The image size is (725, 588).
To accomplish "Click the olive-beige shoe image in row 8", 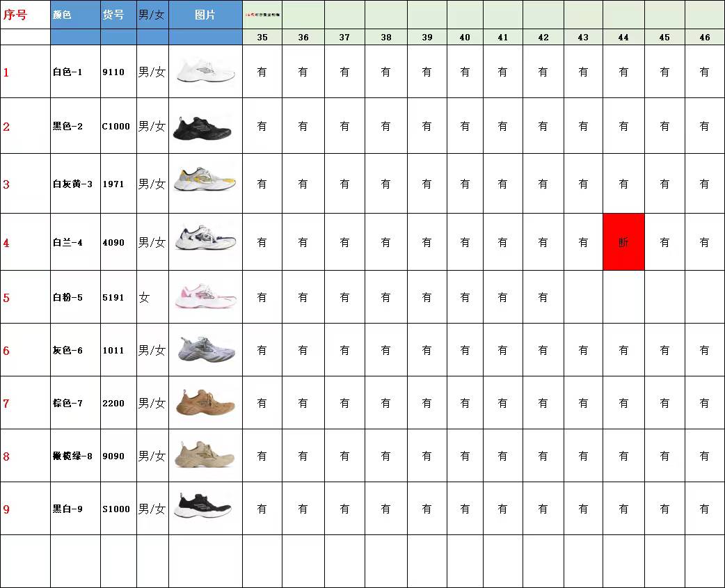I will pyautogui.click(x=205, y=454).
